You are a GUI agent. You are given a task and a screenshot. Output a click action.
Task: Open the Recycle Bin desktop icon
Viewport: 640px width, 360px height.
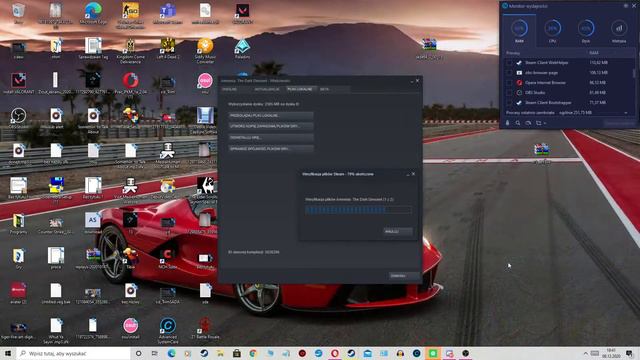[18, 13]
